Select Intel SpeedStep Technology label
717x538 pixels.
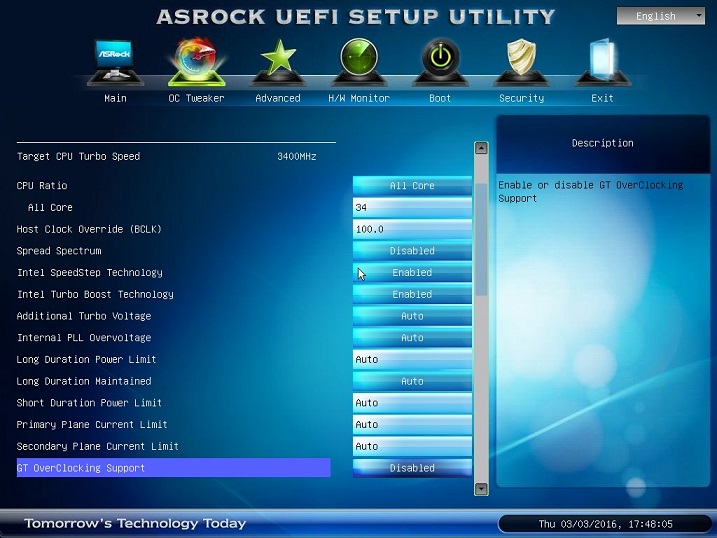[90, 272]
